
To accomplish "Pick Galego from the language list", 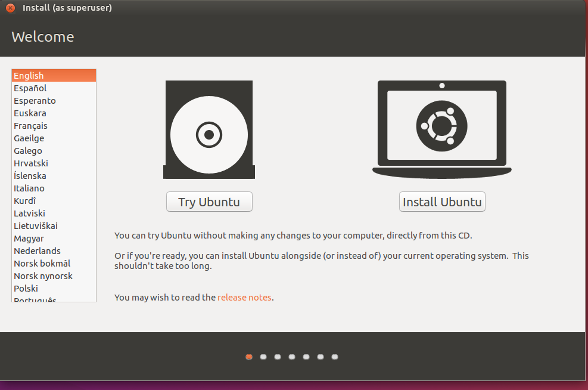I will click(54, 150).
